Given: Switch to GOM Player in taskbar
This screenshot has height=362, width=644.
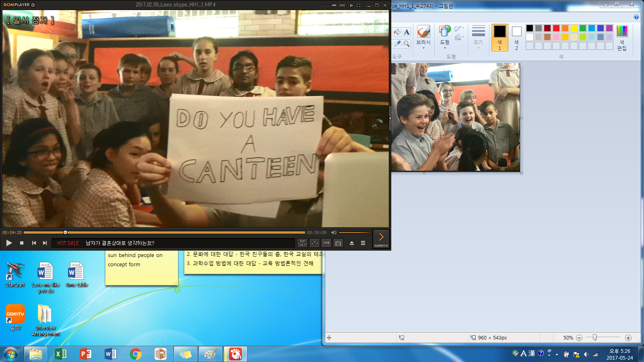Looking at the screenshot, I should [235, 354].
